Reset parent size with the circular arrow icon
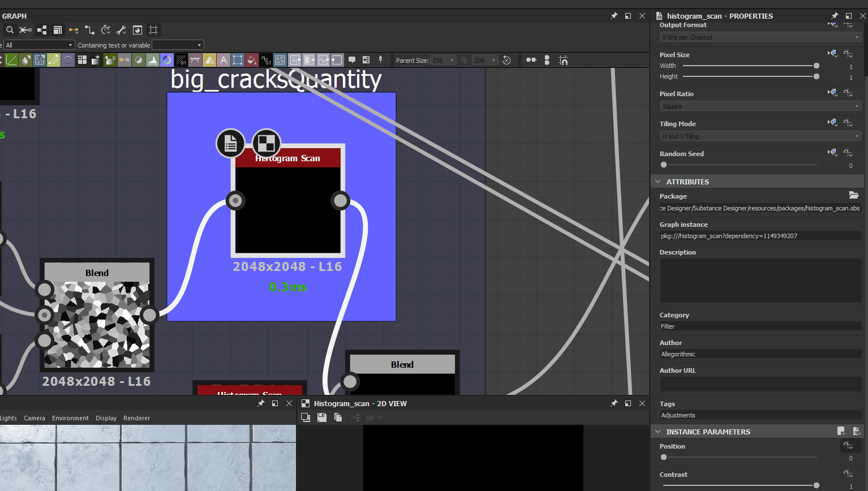 (506, 60)
